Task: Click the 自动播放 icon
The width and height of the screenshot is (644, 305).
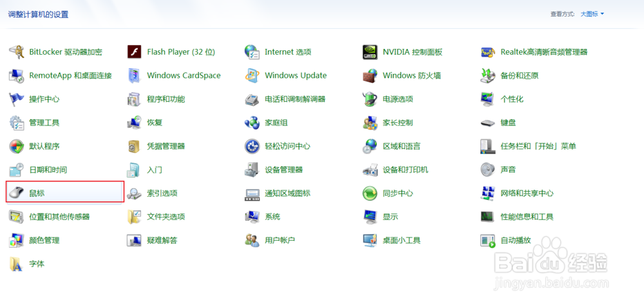Action: [488, 240]
